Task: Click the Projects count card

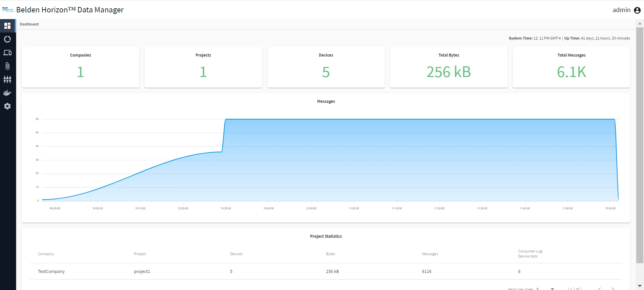Action: [203, 67]
